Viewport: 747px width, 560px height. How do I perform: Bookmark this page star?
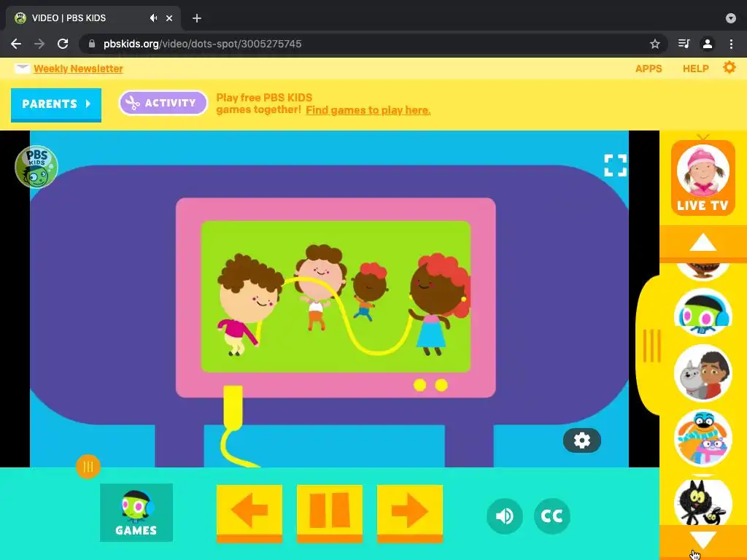tap(655, 44)
